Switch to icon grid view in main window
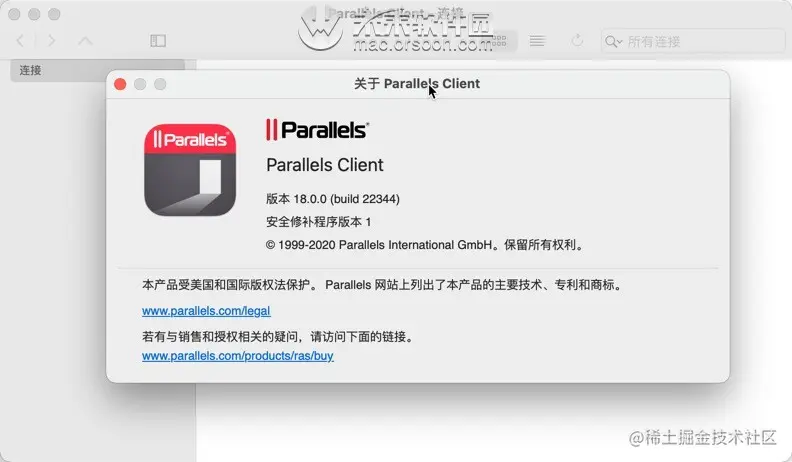This screenshot has height=462, width=792. click(499, 41)
